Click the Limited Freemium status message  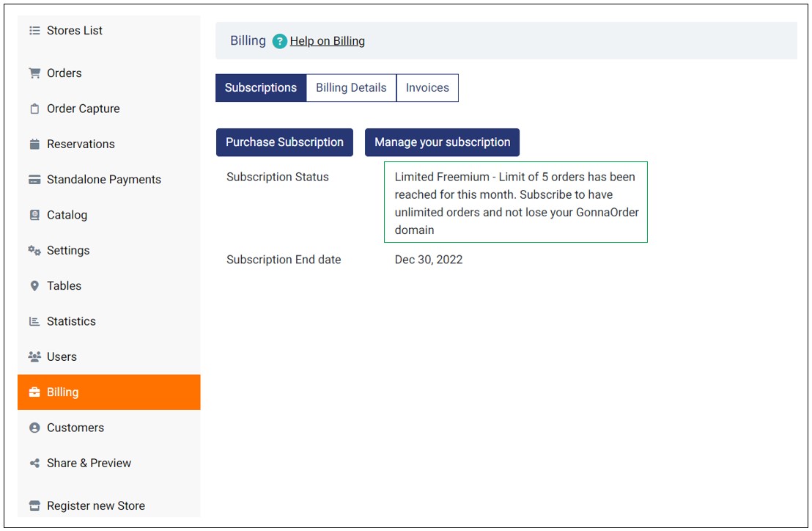(x=516, y=202)
